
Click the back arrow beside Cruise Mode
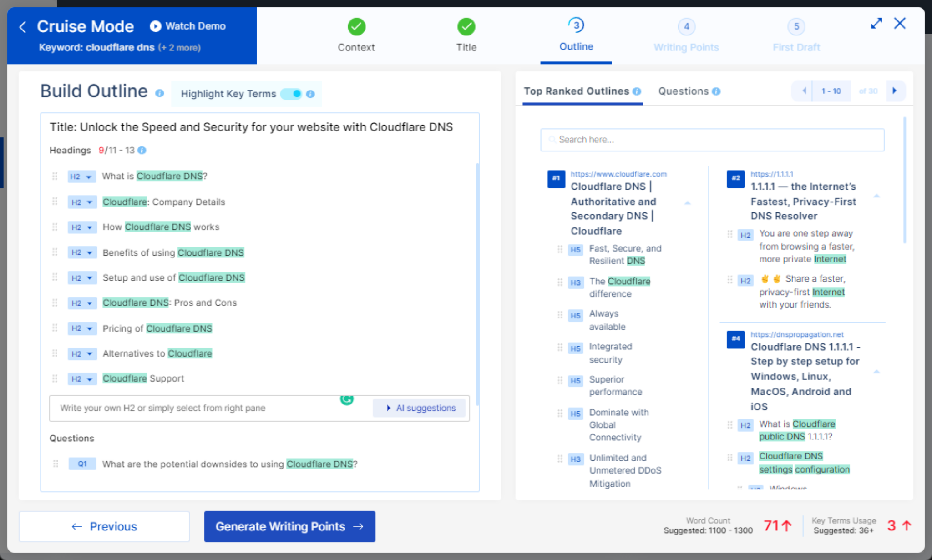tap(23, 27)
